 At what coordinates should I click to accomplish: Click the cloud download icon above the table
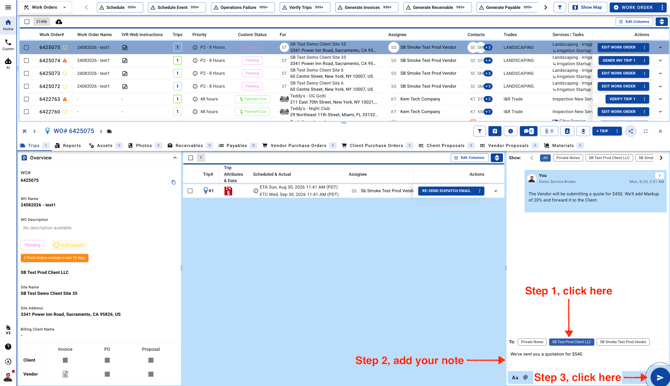[x=59, y=22]
